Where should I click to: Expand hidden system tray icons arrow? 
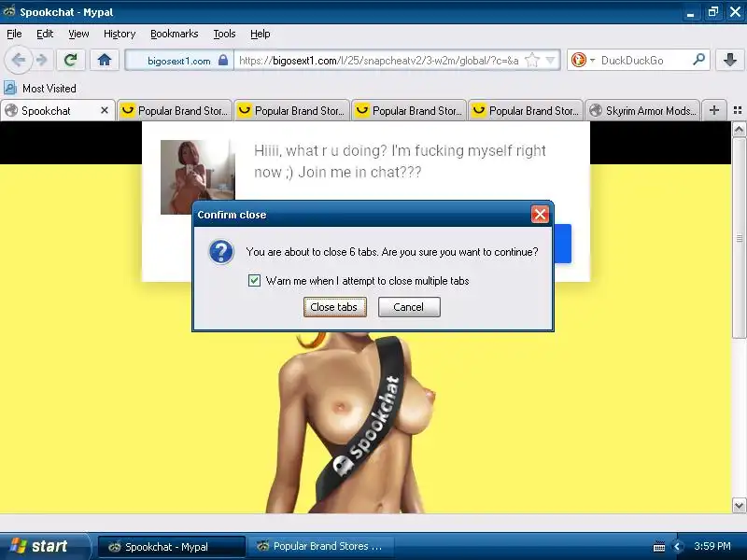[x=676, y=547]
